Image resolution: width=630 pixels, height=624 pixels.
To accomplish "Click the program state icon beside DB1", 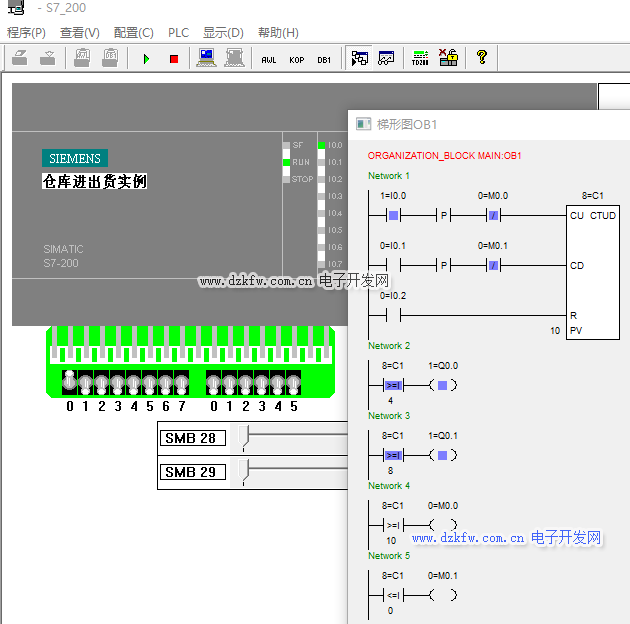I will pyautogui.click(x=358, y=58).
